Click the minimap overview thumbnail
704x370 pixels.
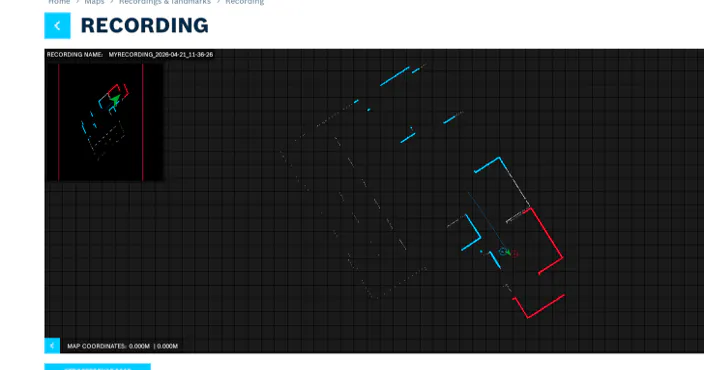[x=104, y=122]
